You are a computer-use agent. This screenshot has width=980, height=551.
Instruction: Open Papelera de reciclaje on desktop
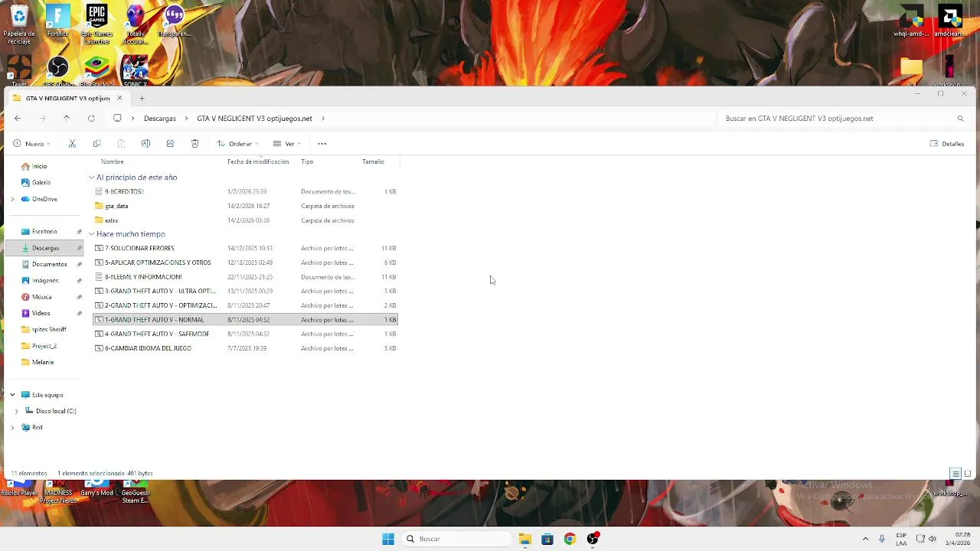coord(19,24)
